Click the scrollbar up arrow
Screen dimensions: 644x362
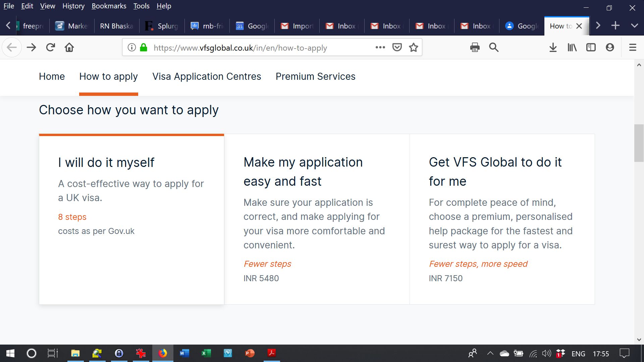[639, 65]
